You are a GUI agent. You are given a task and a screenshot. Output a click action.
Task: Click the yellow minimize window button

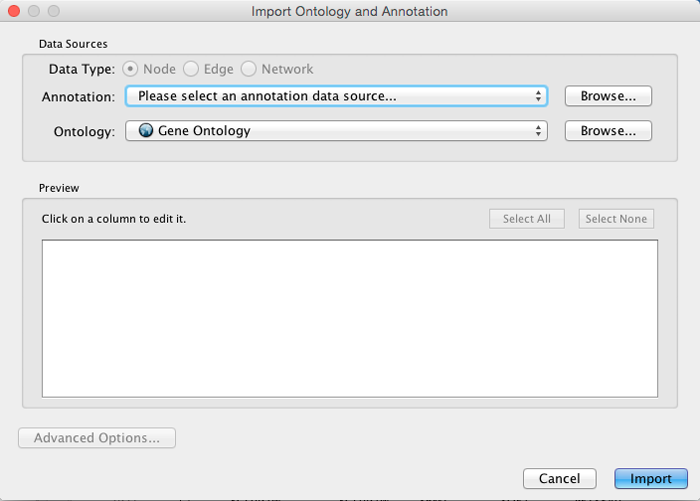click(34, 11)
